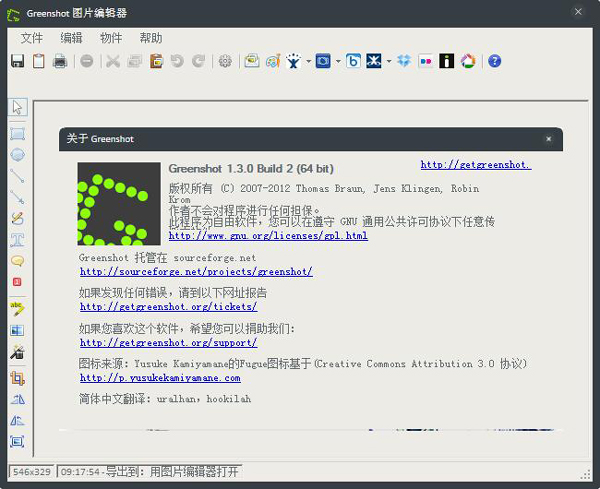Click the green dotted Greenshot logo in the captured image
Image resolution: width=600 pixels, height=489 pixels.
pos(119,204)
